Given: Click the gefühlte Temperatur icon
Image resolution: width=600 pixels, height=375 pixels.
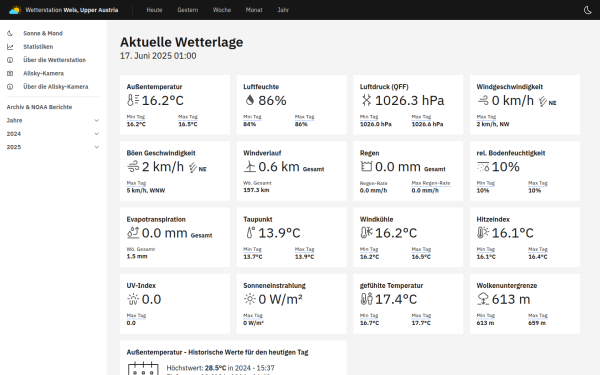Looking at the screenshot, I should click(366, 299).
